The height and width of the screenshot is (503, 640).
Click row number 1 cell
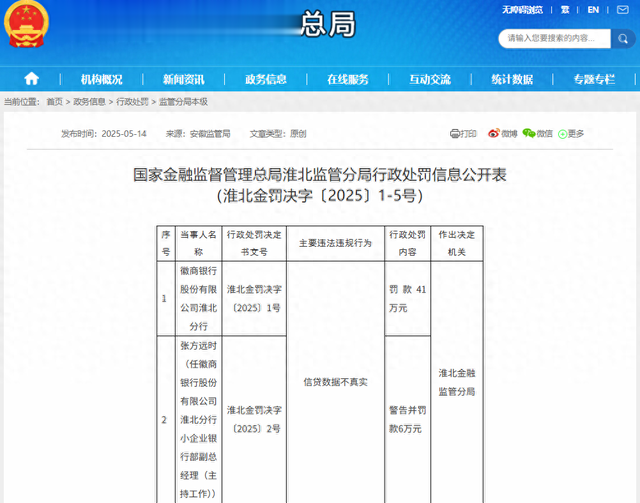(166, 298)
